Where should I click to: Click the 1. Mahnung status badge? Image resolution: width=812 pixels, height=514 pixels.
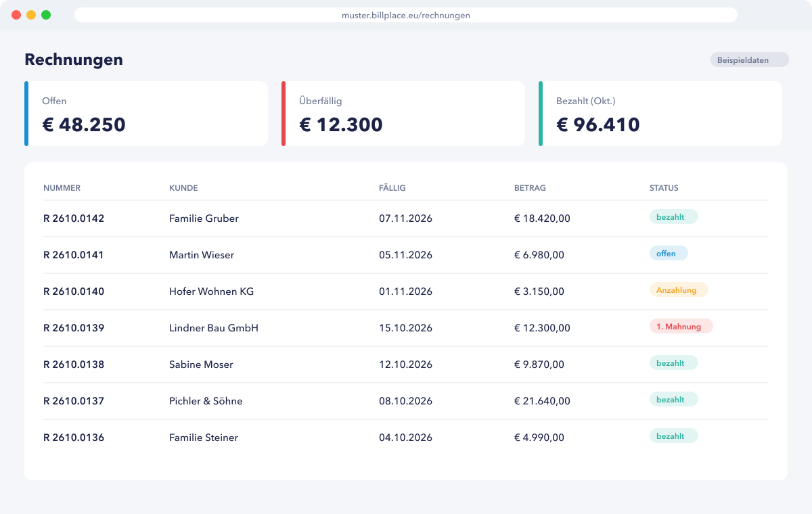coord(681,327)
